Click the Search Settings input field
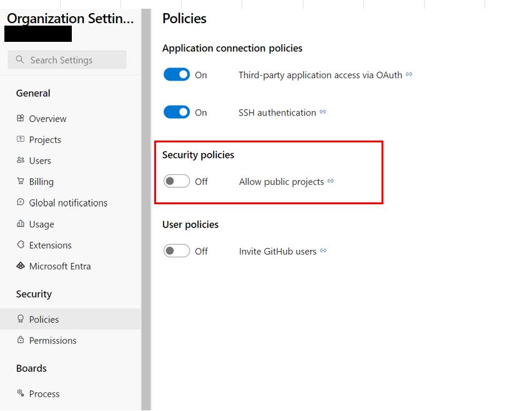 pyautogui.click(x=67, y=60)
